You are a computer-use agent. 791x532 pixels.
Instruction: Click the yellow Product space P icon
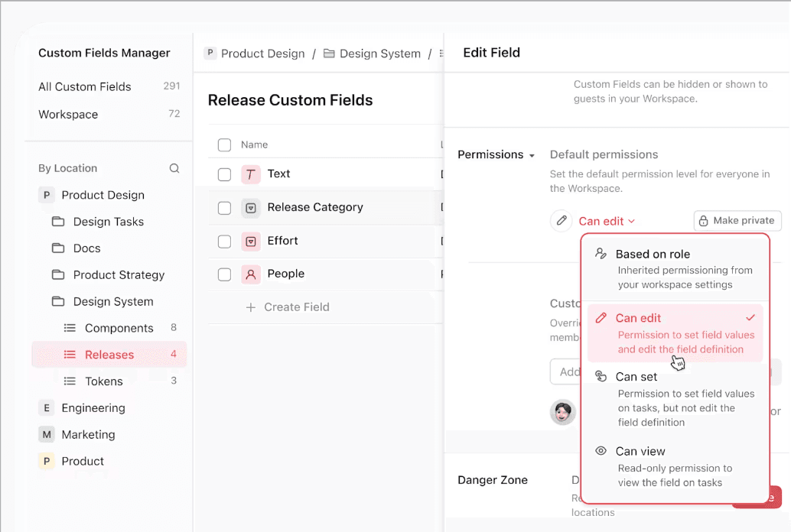pyautogui.click(x=47, y=462)
